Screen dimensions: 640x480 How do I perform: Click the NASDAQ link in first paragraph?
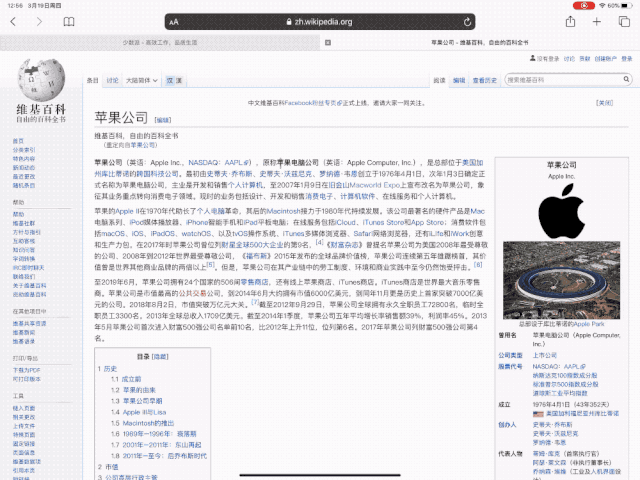pyautogui.click(x=204, y=162)
